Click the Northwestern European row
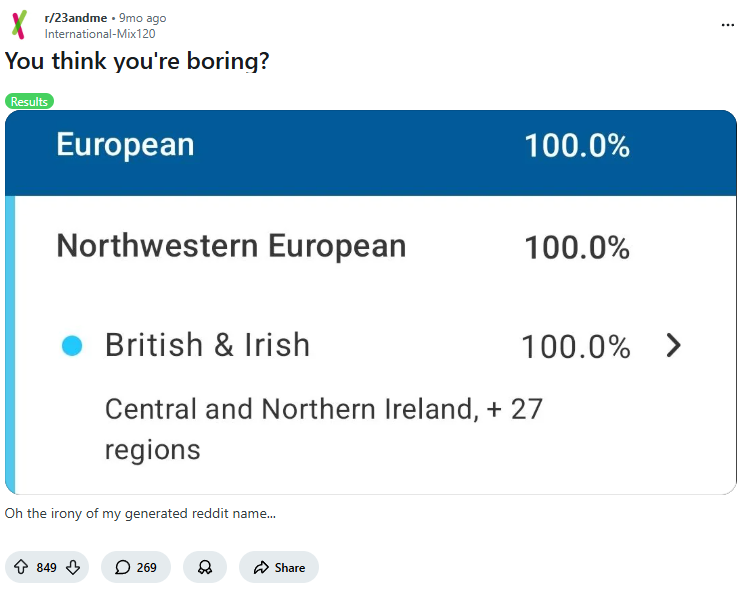Viewport: 750px width, 589px height. pos(231,246)
